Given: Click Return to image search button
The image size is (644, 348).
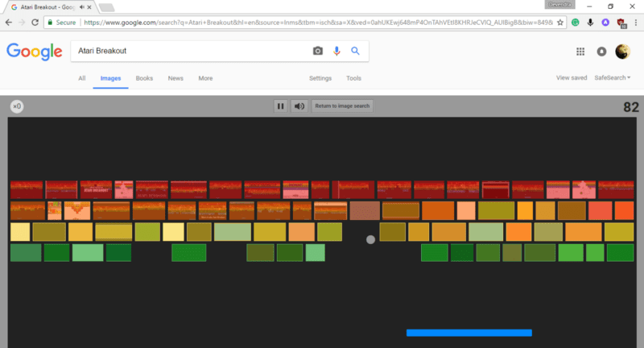Looking at the screenshot, I should click(342, 106).
